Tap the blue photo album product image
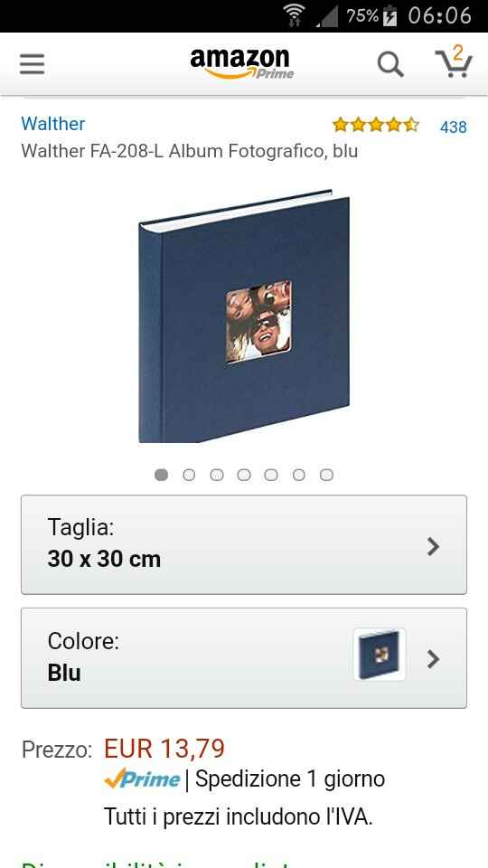Screen dimensions: 488x868 coord(244,316)
